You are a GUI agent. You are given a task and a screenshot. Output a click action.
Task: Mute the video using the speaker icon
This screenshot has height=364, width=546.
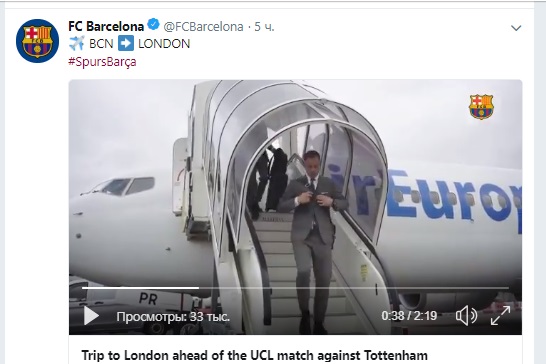[467, 316]
